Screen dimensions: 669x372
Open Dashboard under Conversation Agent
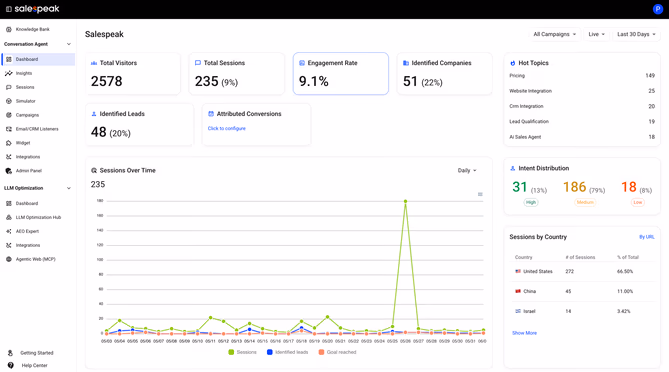pos(38,59)
